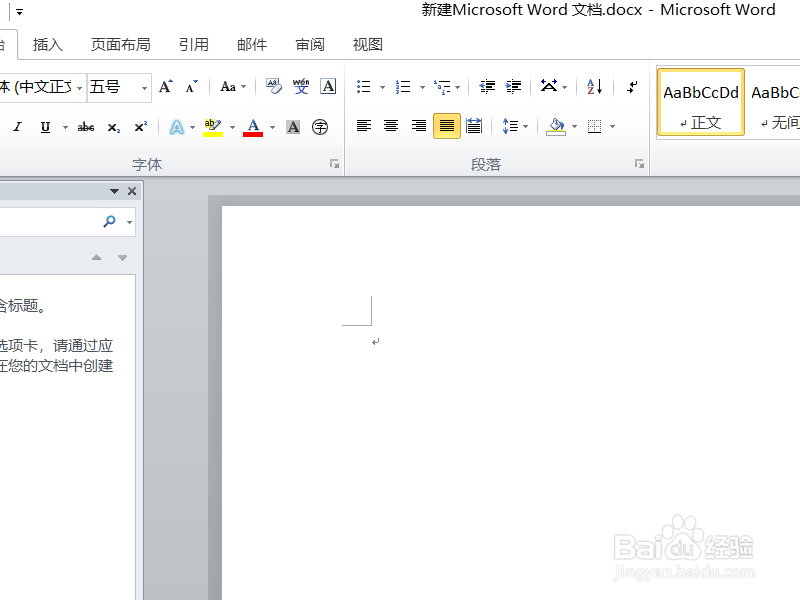The height and width of the screenshot is (600, 800).
Task: Toggle subscript formatting
Action: (114, 127)
